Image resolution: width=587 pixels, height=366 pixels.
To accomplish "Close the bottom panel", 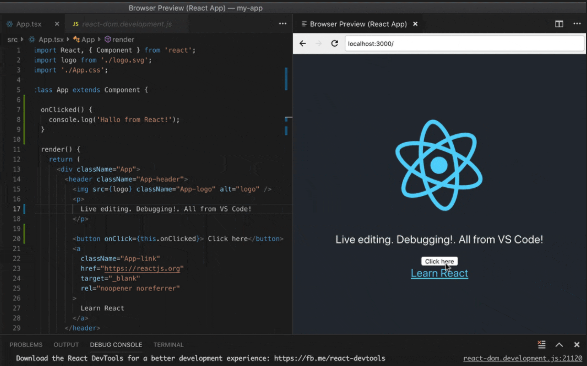I will (x=577, y=345).
